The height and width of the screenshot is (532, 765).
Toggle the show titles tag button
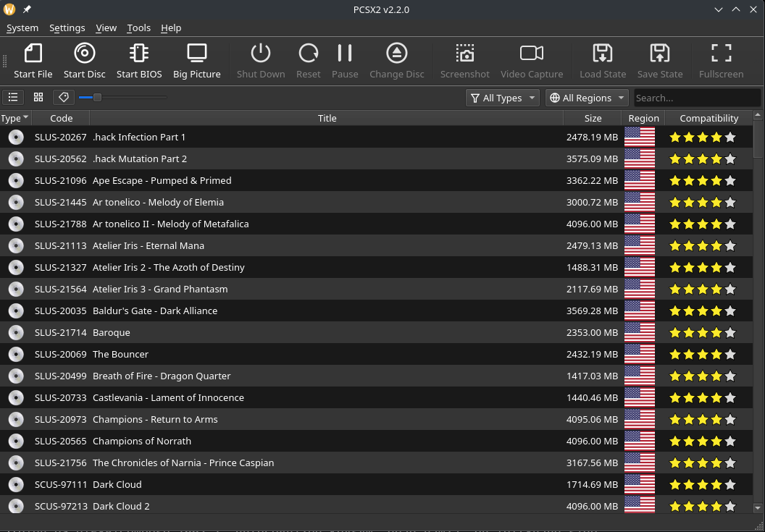point(64,98)
